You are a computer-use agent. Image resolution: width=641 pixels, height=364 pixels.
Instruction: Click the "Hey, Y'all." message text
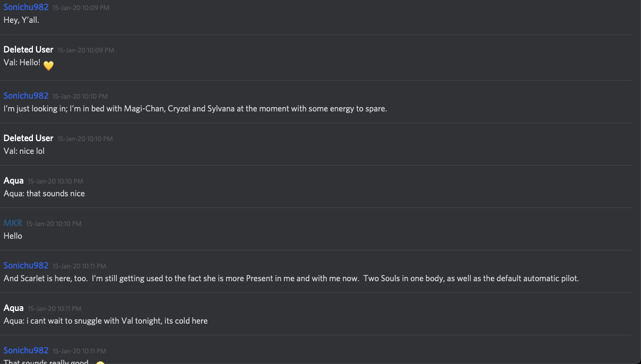21,20
